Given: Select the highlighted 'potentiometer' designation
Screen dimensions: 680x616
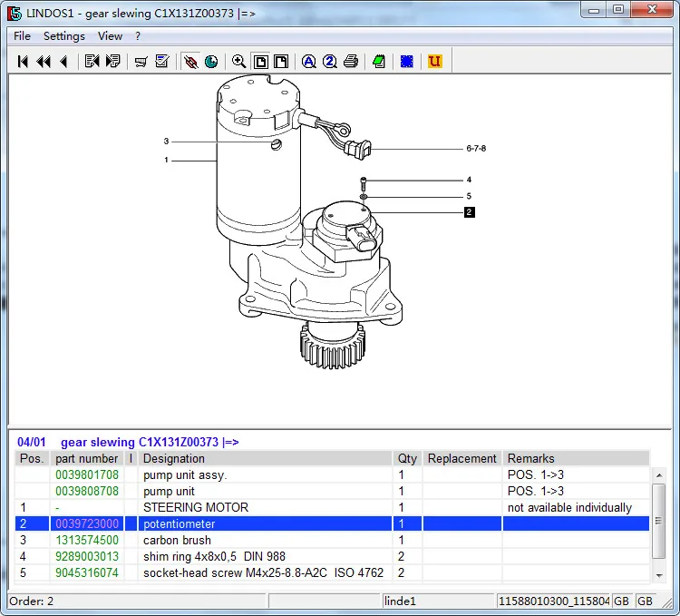Looking at the screenshot, I should point(180,523).
